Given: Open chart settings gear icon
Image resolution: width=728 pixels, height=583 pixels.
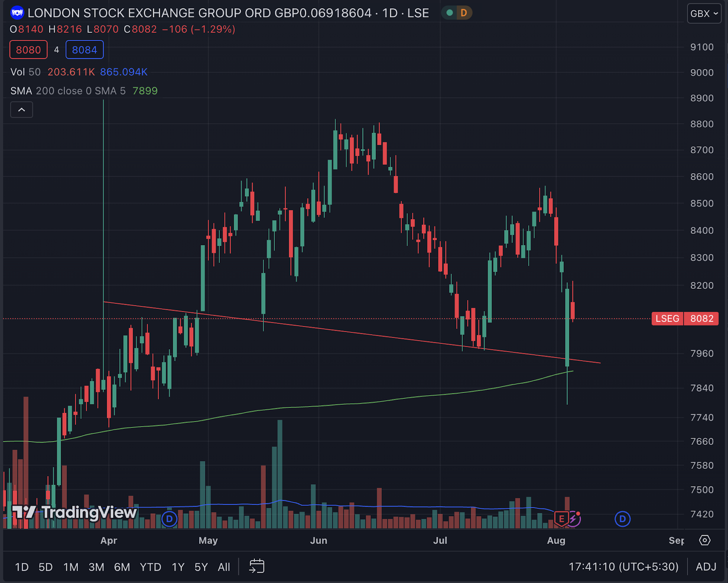Looking at the screenshot, I should [705, 540].
